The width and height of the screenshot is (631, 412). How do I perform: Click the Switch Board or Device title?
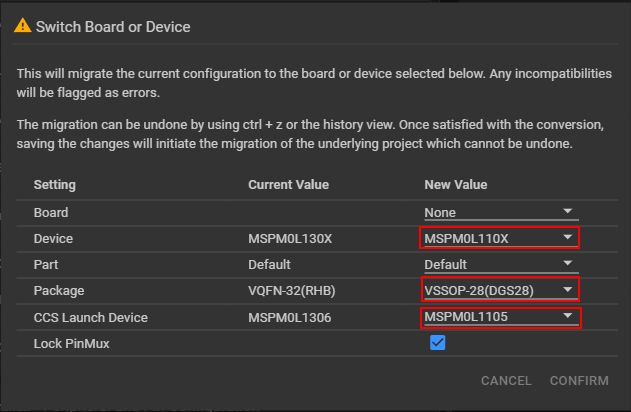113,27
